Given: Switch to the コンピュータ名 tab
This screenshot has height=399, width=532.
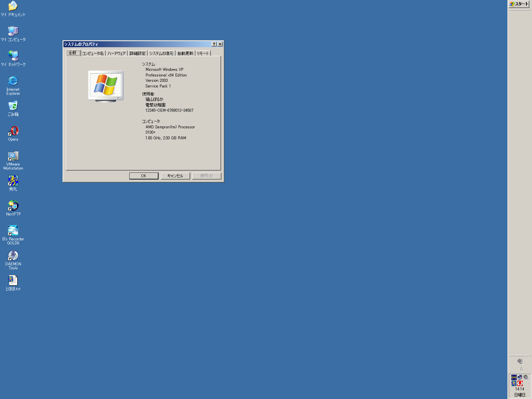Looking at the screenshot, I should pos(93,54).
